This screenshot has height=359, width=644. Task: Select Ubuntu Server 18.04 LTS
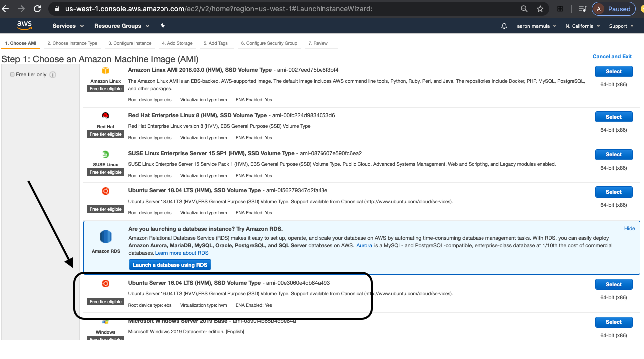point(614,192)
